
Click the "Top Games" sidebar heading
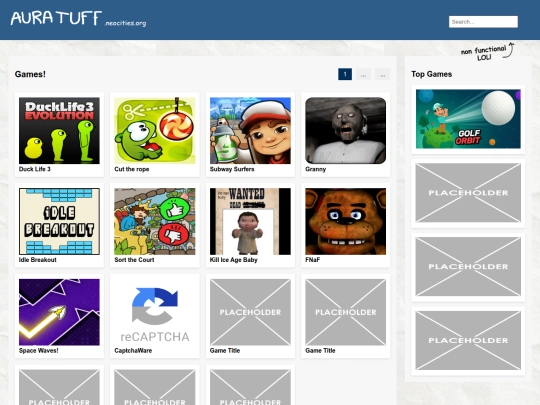pyautogui.click(x=432, y=74)
